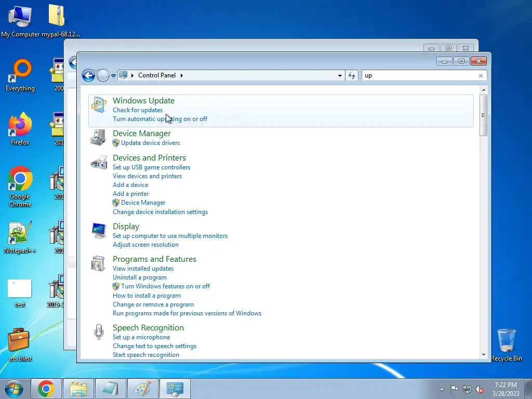Click How to install a program
The height and width of the screenshot is (399, 532).
pos(147,296)
